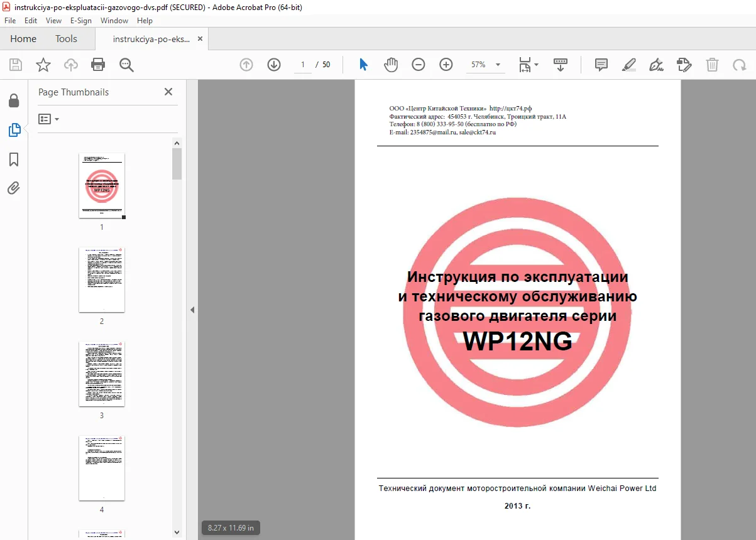Open the Bookmarks panel icon
756x540 pixels.
tap(14, 159)
